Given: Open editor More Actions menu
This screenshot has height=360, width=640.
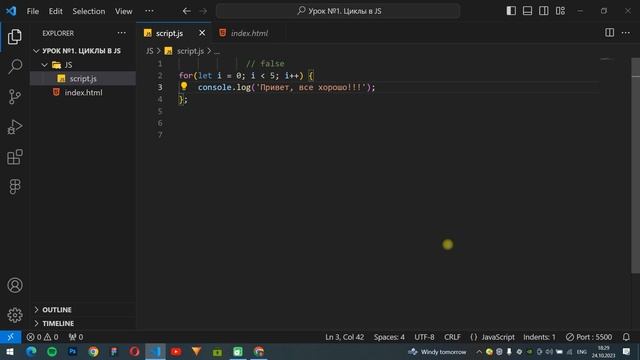Looking at the screenshot, I should pos(626,33).
